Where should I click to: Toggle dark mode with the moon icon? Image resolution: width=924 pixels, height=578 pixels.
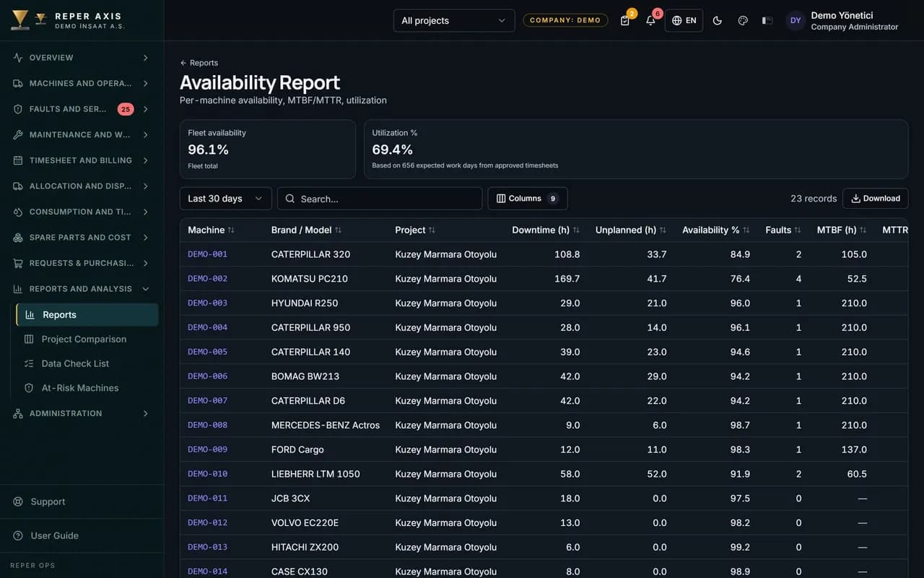[x=718, y=20]
